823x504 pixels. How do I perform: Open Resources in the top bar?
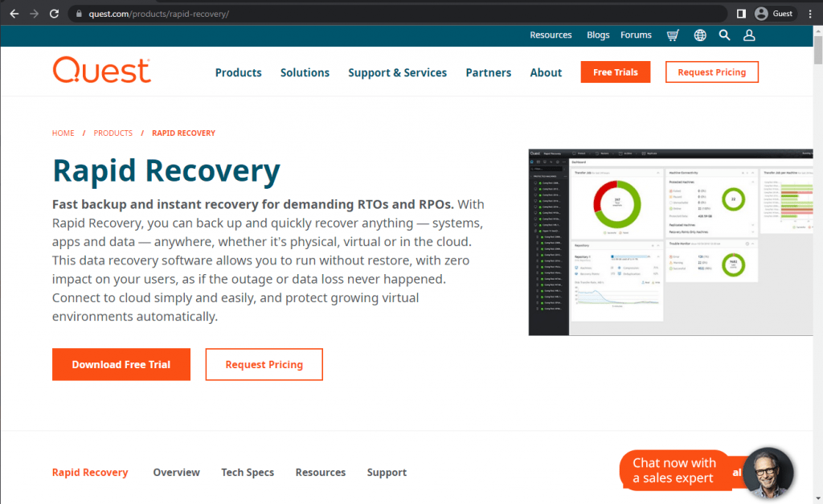(551, 35)
